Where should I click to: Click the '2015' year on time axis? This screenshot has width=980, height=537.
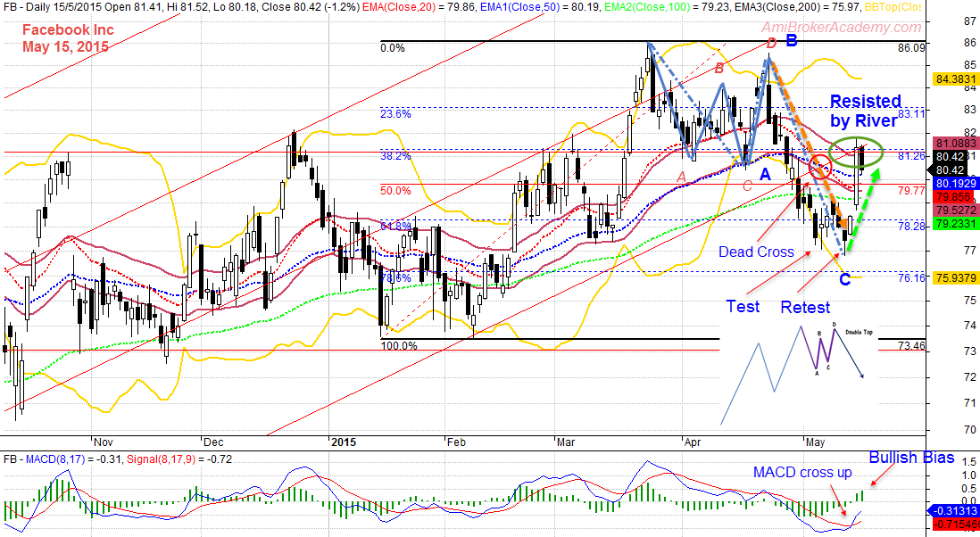tap(343, 442)
